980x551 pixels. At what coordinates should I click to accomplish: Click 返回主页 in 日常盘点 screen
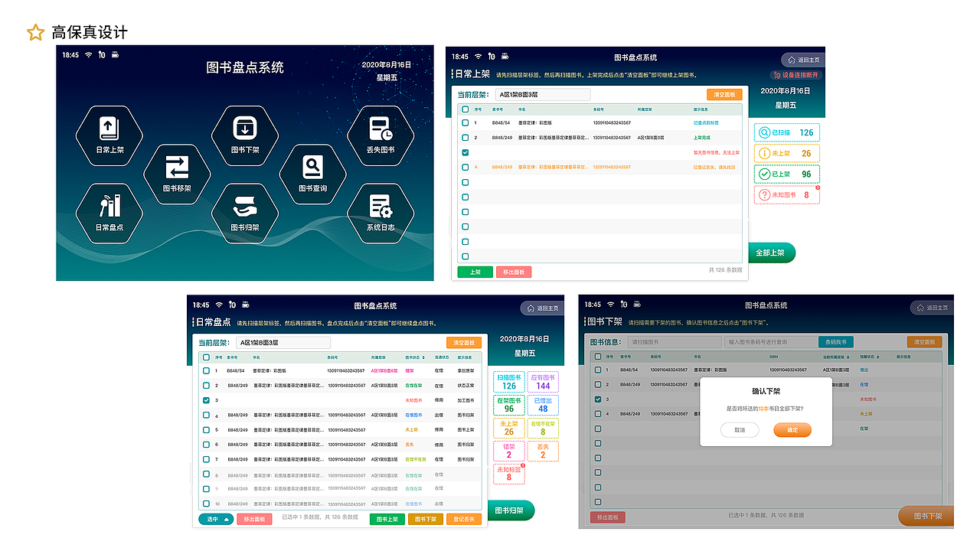(542, 308)
